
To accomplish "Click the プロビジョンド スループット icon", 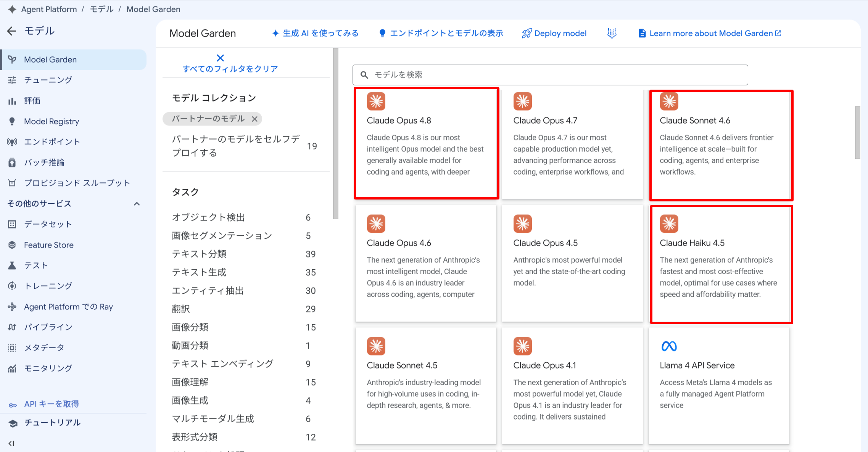I will [12, 183].
